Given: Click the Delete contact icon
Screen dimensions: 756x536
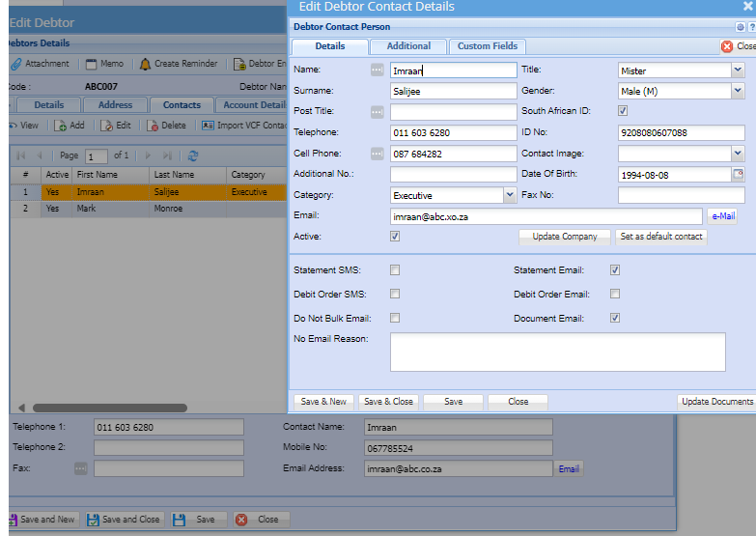Looking at the screenshot, I should (152, 126).
